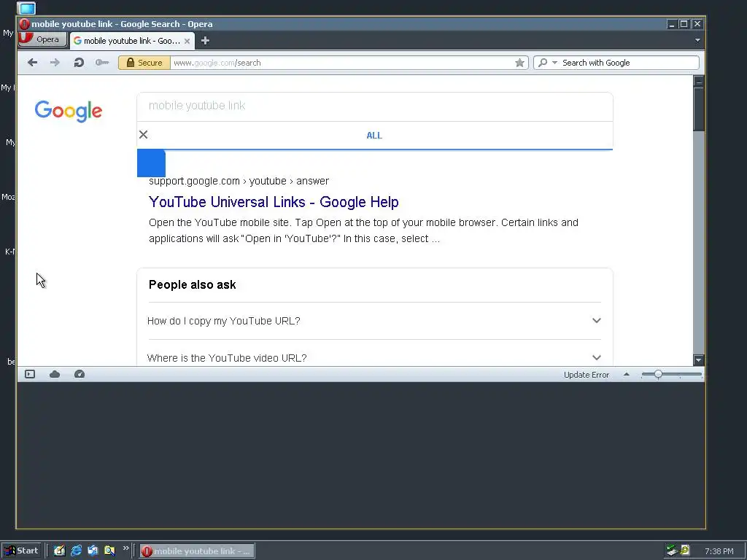Click the clock showing 7:38 PM
The height and width of the screenshot is (560, 747).
point(719,551)
